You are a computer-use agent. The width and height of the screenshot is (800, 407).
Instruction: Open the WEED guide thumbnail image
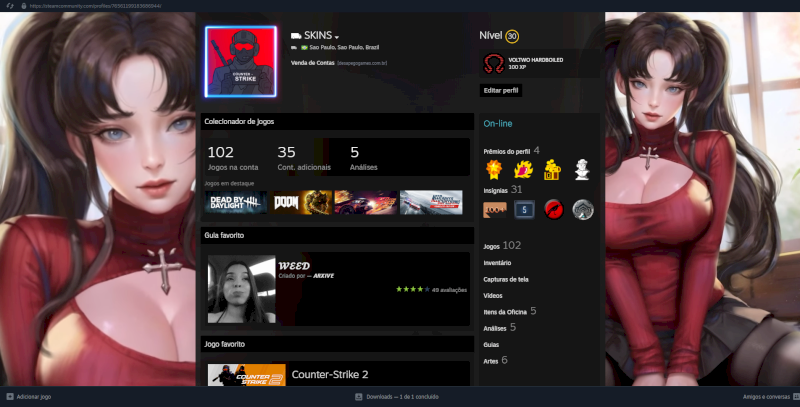tap(241, 289)
